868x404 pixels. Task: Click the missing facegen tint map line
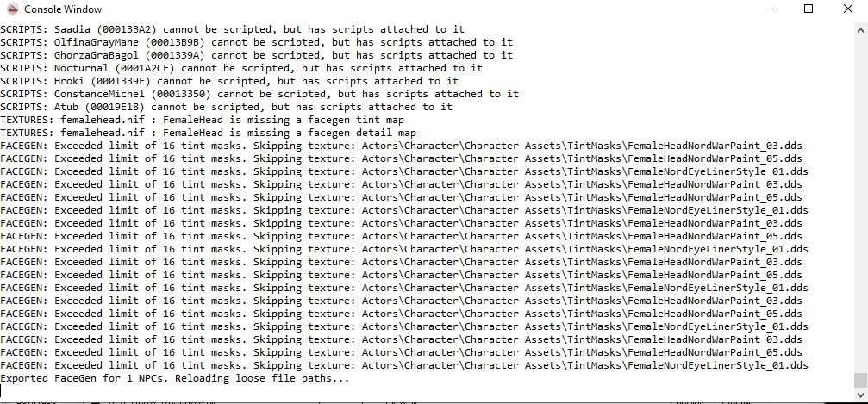pos(202,120)
